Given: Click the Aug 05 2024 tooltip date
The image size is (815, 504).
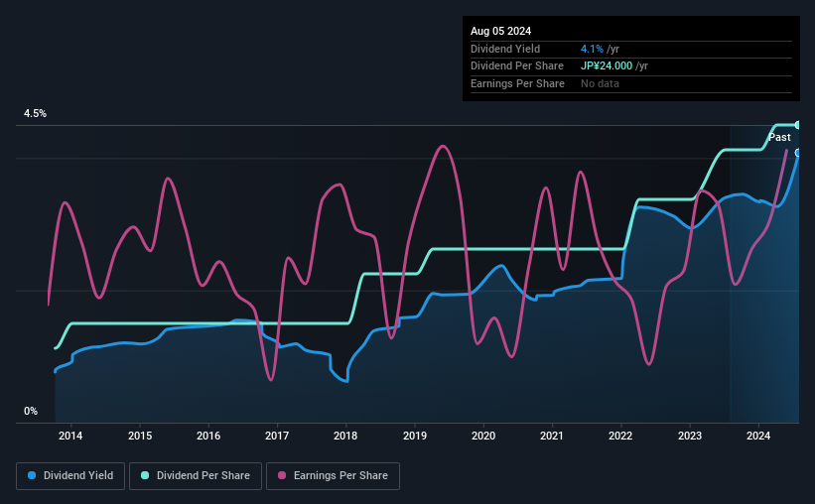Looking at the screenshot, I should (x=500, y=31).
